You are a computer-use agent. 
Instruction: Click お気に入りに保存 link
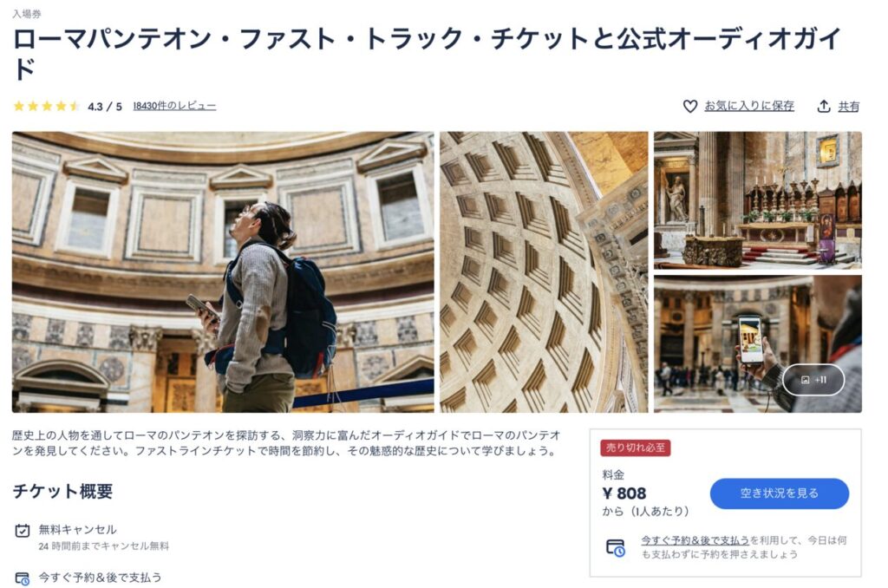click(x=748, y=106)
